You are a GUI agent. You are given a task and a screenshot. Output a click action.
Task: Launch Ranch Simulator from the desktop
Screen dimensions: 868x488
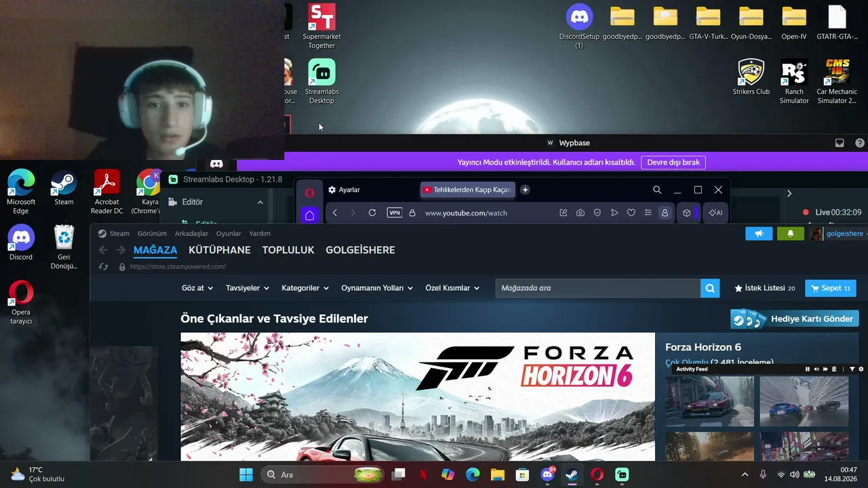[794, 81]
